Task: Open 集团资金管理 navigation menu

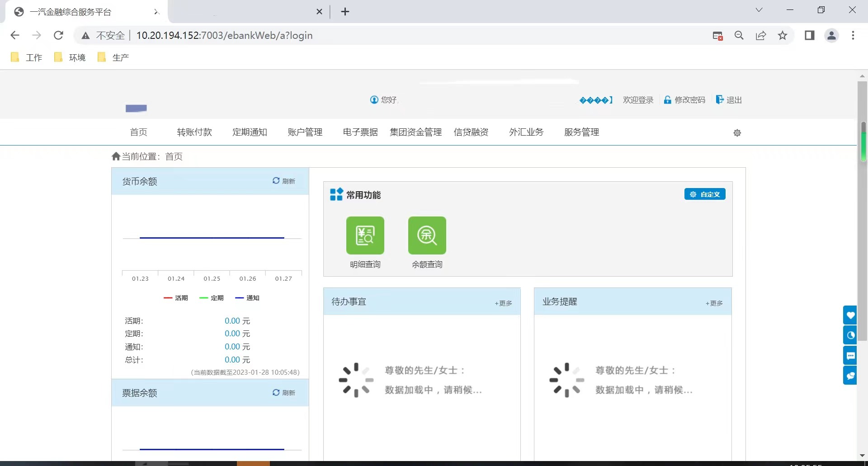Action: point(416,132)
